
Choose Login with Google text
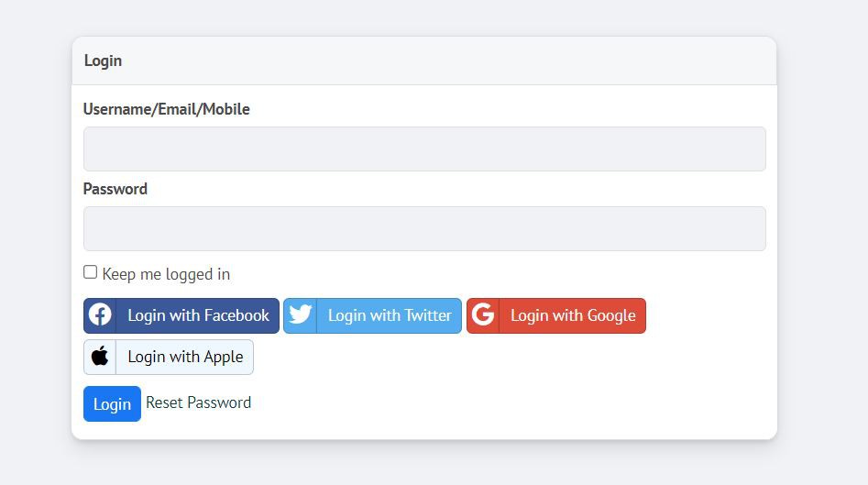click(573, 315)
